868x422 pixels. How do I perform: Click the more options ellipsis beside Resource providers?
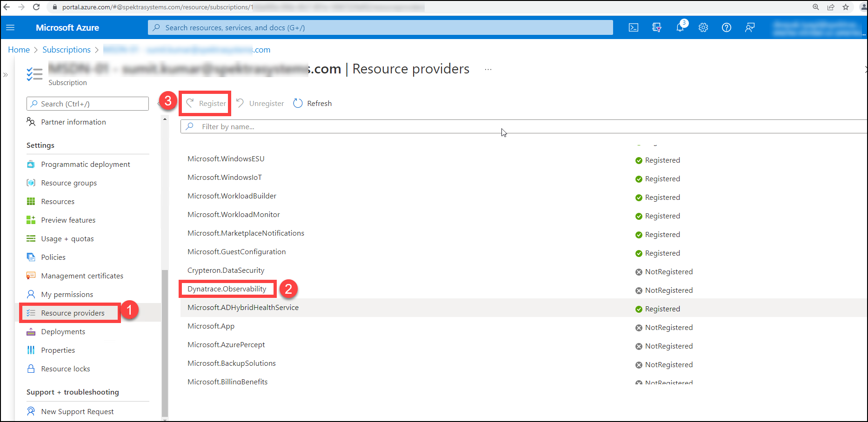[488, 69]
